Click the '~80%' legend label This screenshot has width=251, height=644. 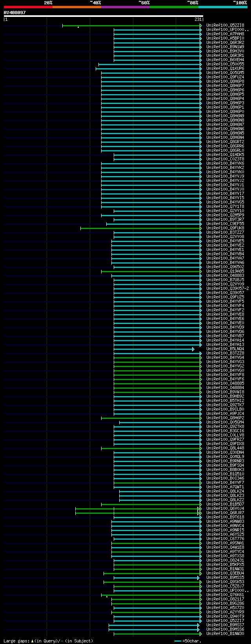pyautogui.click(x=193, y=3)
